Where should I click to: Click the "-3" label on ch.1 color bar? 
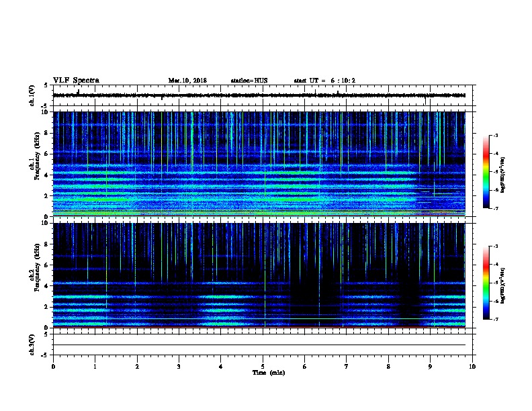tap(495, 135)
